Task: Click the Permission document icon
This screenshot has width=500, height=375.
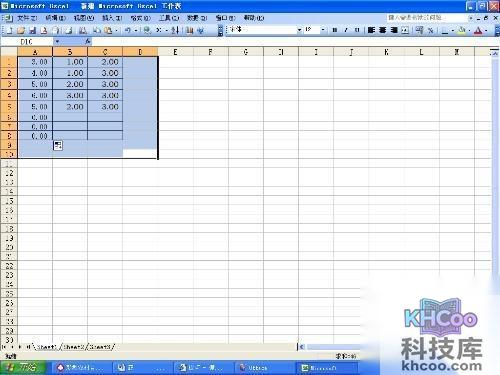Action: click(x=44, y=30)
